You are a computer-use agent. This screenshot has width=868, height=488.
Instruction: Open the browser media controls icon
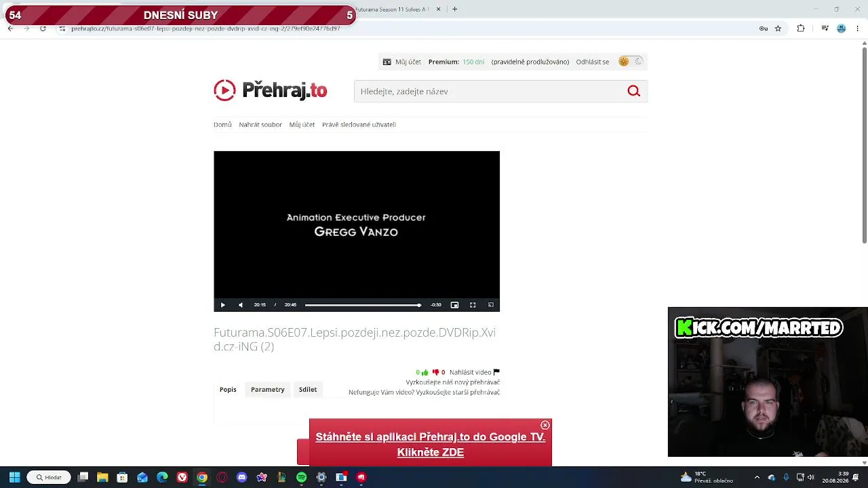[825, 28]
